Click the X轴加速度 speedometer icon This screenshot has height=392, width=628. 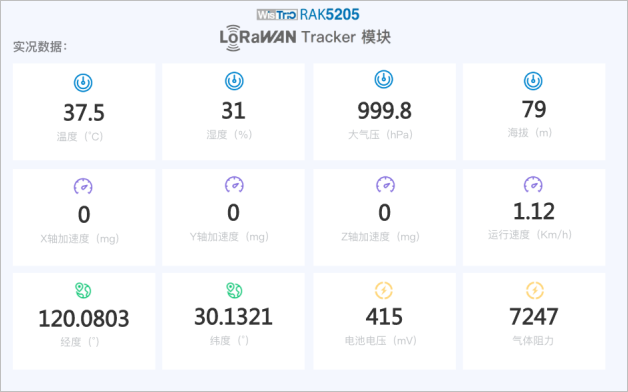pos(83,186)
